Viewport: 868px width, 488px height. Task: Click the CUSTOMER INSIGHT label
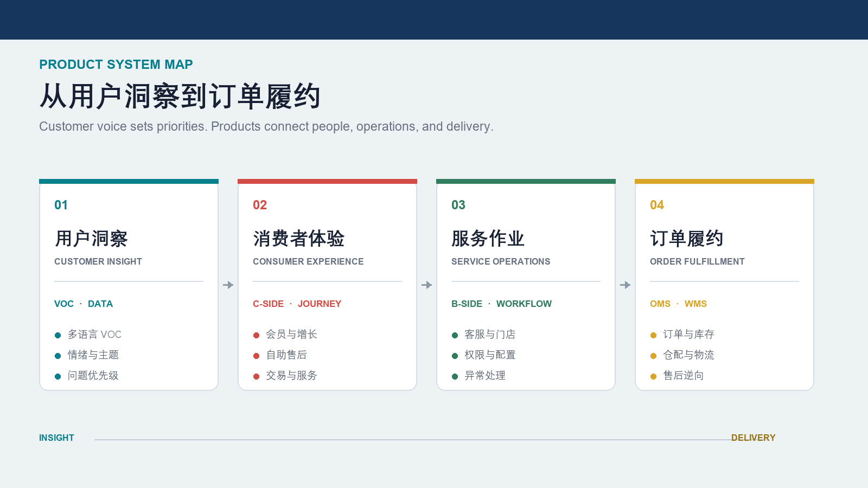(98, 261)
